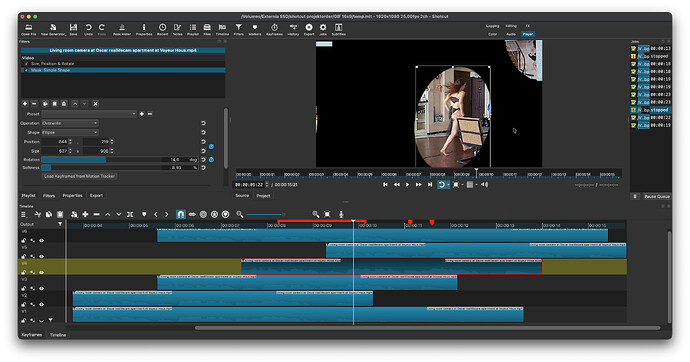Record audio with the microphone icon
Screen dimensions: 690x362
pos(341,214)
